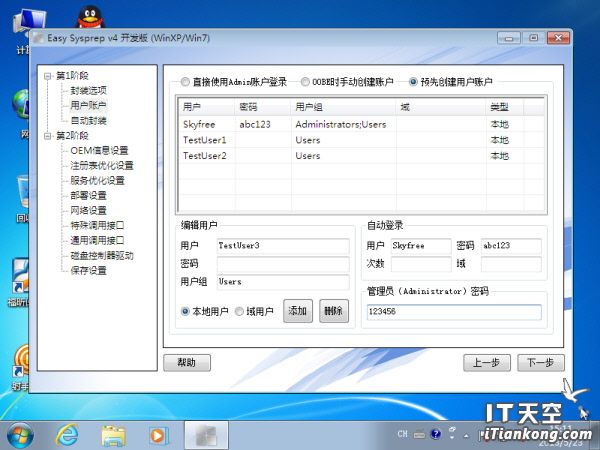Open 保存设置 tree item
Screen dimensions: 600x450
pos(88,270)
